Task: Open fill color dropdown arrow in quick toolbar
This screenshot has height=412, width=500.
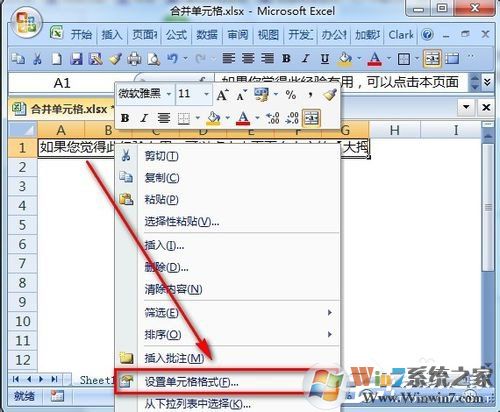Action: (359, 59)
